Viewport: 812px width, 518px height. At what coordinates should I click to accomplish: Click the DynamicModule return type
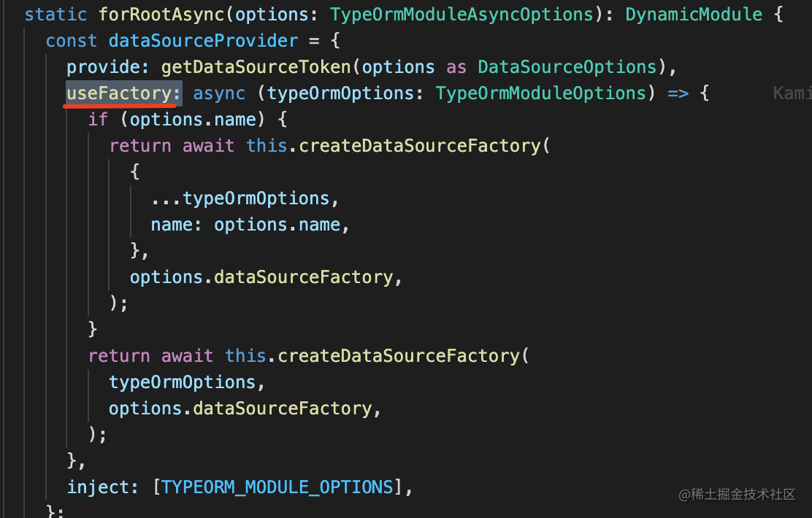694,15
